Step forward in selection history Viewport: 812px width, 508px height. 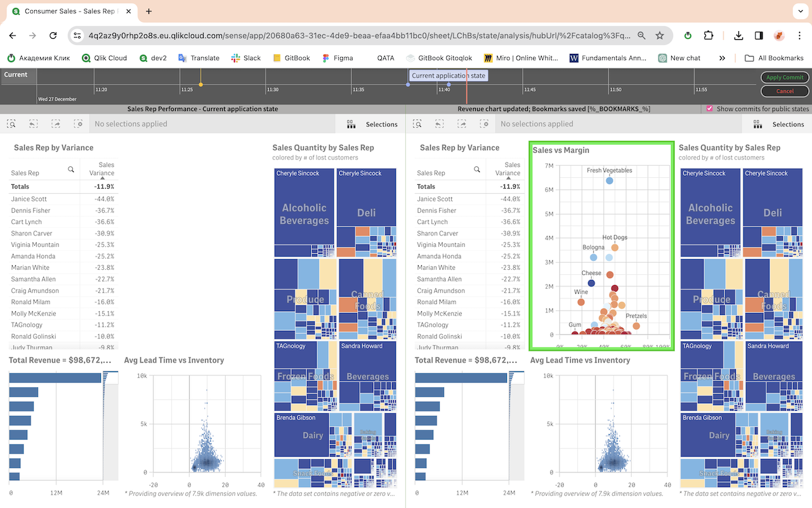tap(56, 123)
